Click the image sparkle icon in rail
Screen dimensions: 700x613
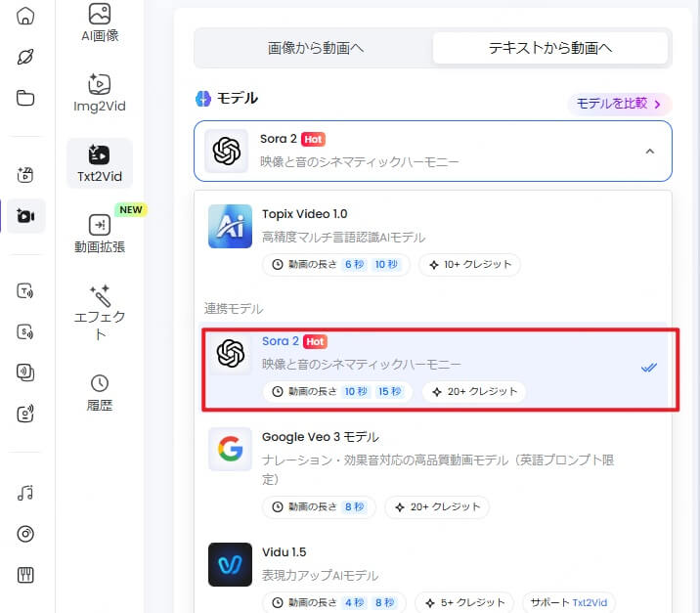[25, 175]
